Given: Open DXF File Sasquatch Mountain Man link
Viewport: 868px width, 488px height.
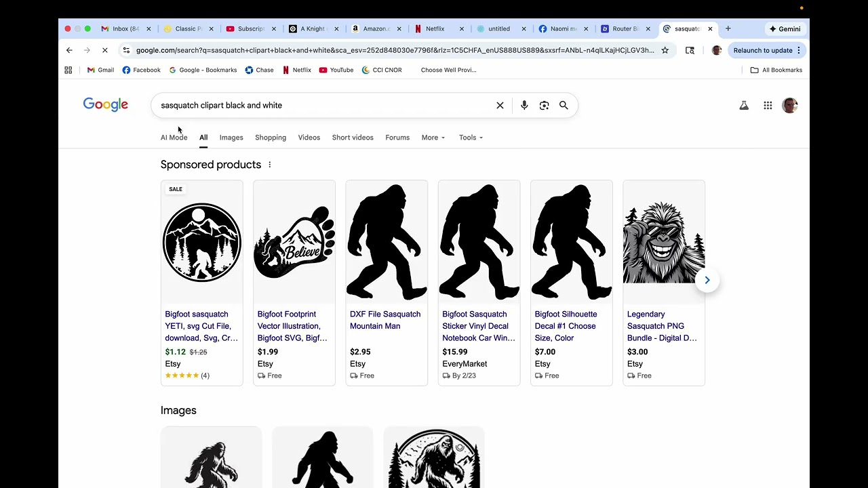Looking at the screenshot, I should pos(385,320).
